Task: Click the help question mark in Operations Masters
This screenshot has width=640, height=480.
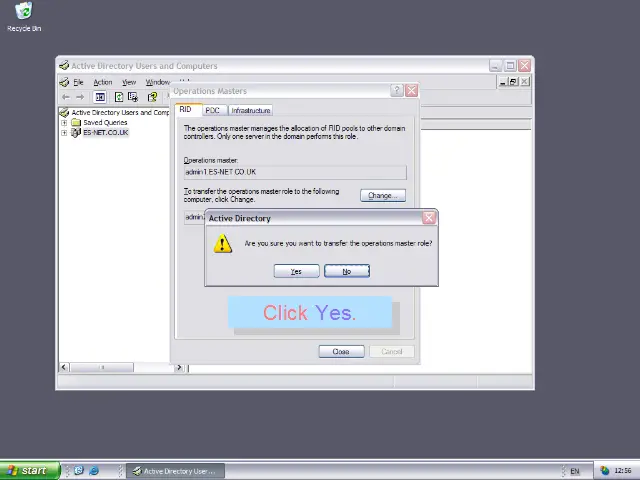Action: point(397,91)
